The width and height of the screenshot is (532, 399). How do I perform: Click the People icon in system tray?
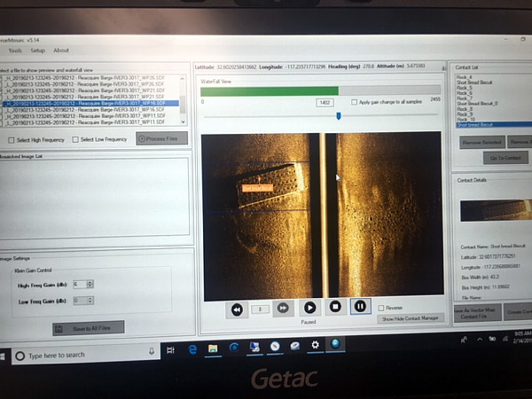coord(464,340)
